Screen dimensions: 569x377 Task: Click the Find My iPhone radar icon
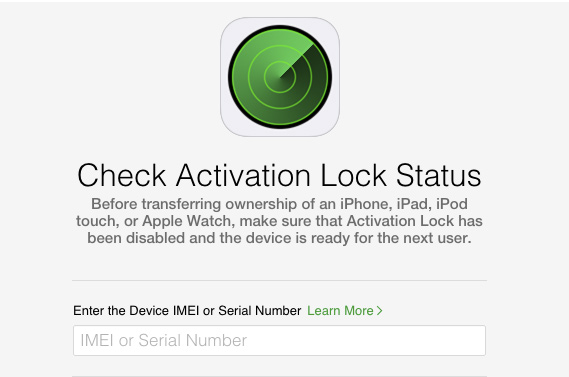pos(280,77)
